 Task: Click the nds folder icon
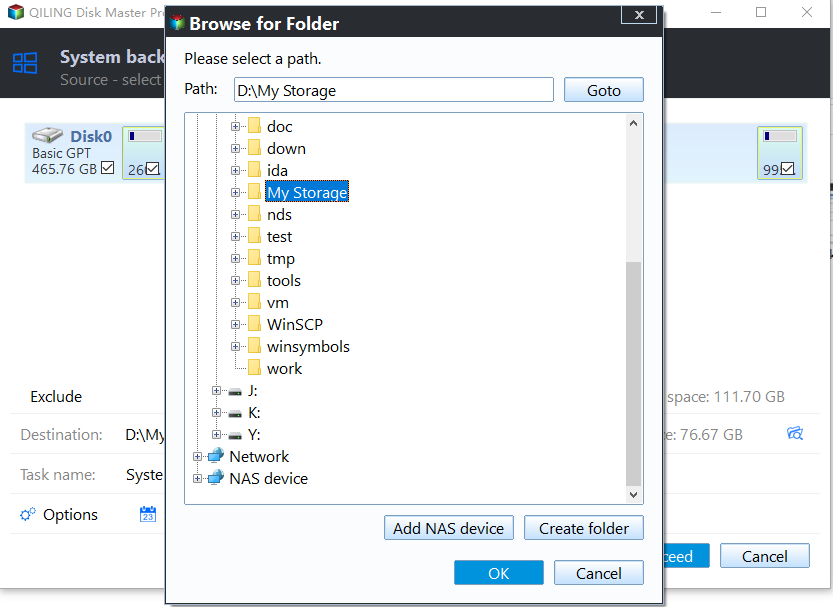[254, 215]
